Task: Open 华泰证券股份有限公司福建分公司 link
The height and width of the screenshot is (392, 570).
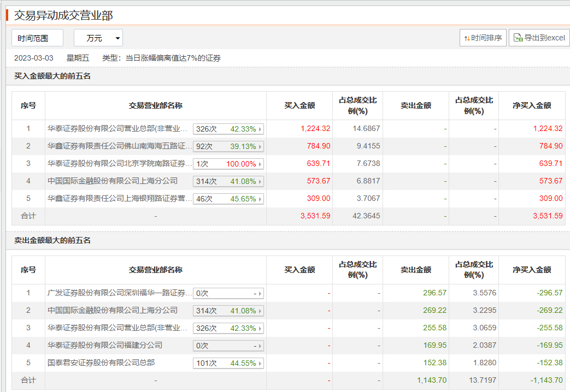Action: click(x=105, y=345)
